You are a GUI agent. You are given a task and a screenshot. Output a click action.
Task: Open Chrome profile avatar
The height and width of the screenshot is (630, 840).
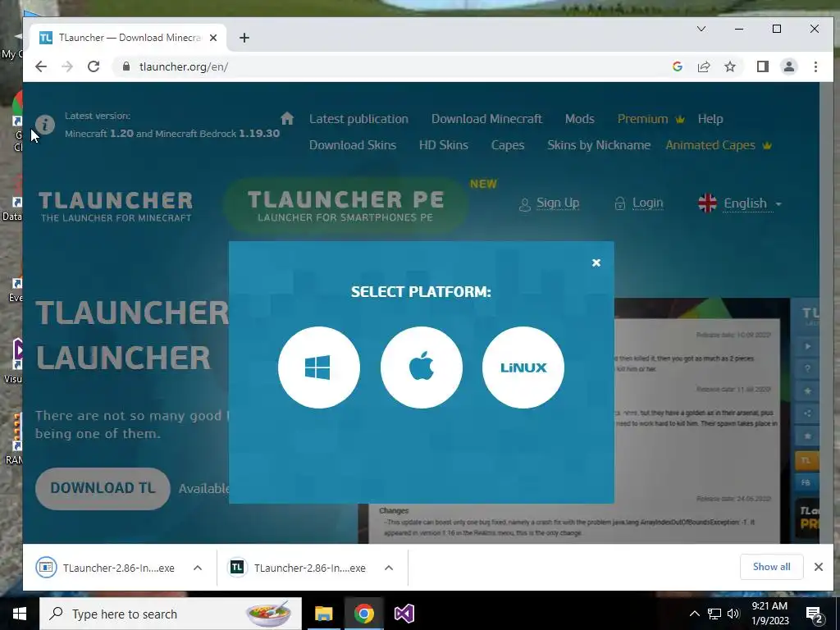[788, 66]
